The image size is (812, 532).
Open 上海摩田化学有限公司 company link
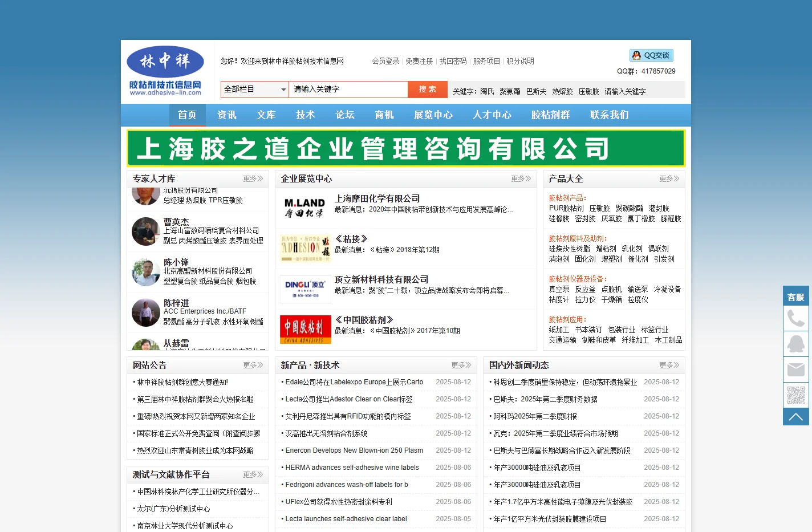377,198
